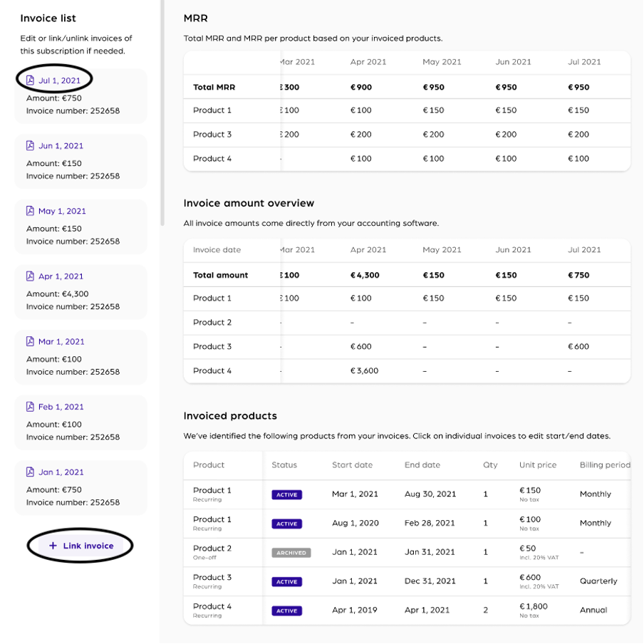
Task: Click the plus icon on Link invoice
Action: coord(53,546)
